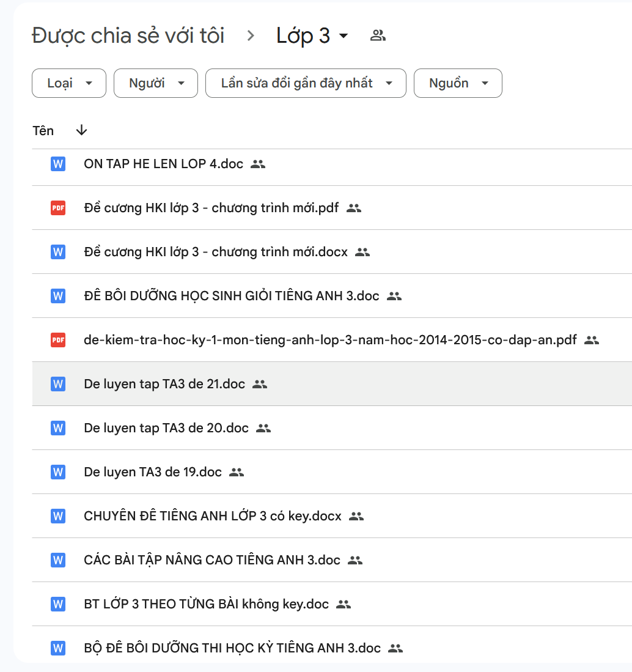This screenshot has width=632, height=672.
Task: Open the Nguồn filter dropdown
Action: (x=458, y=83)
